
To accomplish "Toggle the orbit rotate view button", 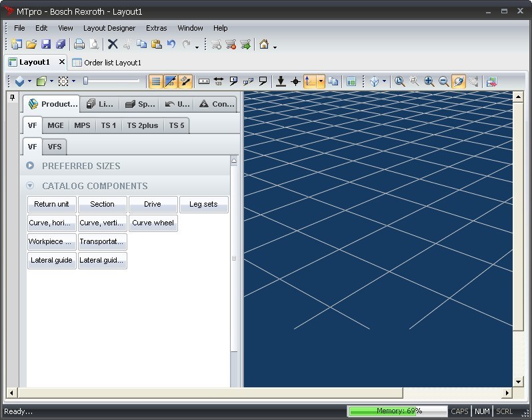I will pos(459,81).
